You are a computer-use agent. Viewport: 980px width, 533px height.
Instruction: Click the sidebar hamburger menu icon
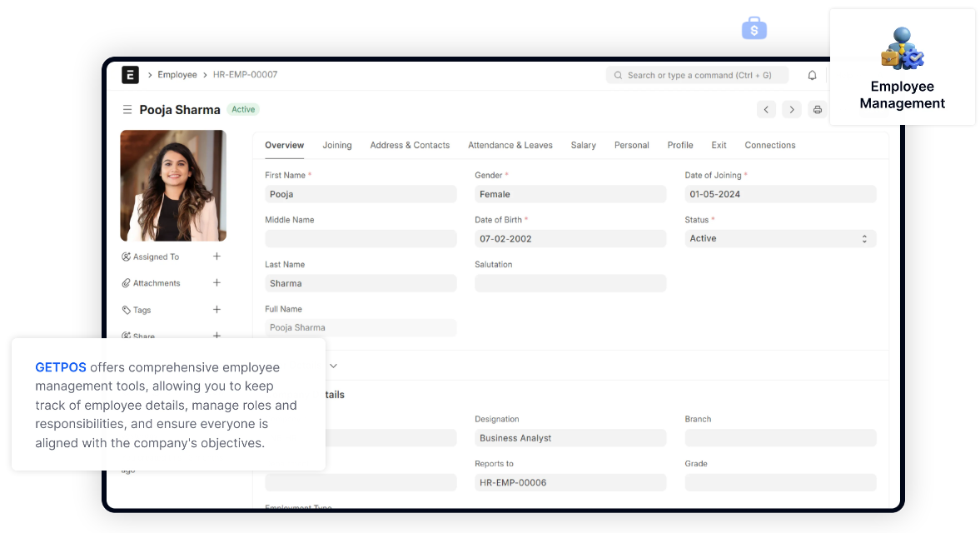pyautogui.click(x=127, y=109)
